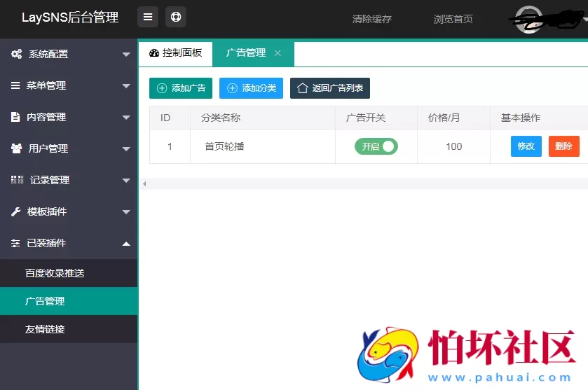Click the 添加广告 button
Viewport: 588px width, 390px height.
click(x=181, y=88)
